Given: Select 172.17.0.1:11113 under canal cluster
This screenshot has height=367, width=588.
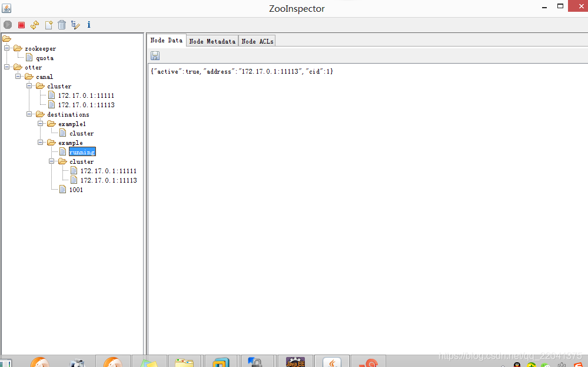Looking at the screenshot, I should [x=87, y=105].
